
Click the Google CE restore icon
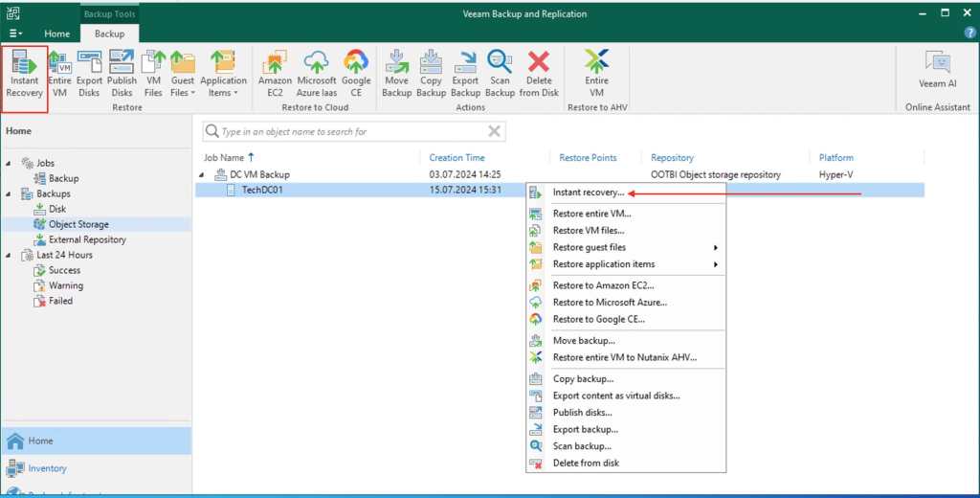357,73
